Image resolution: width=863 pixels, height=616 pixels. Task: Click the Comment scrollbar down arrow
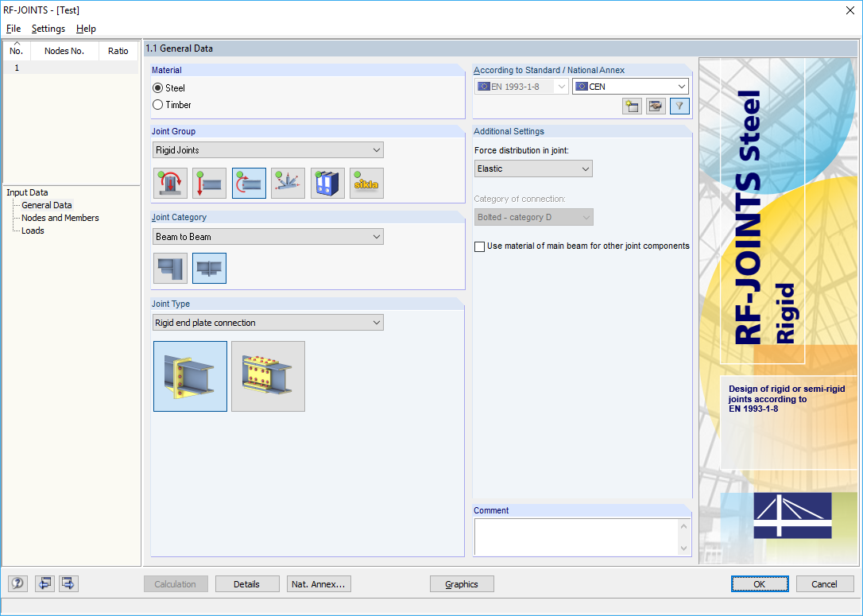coord(684,548)
